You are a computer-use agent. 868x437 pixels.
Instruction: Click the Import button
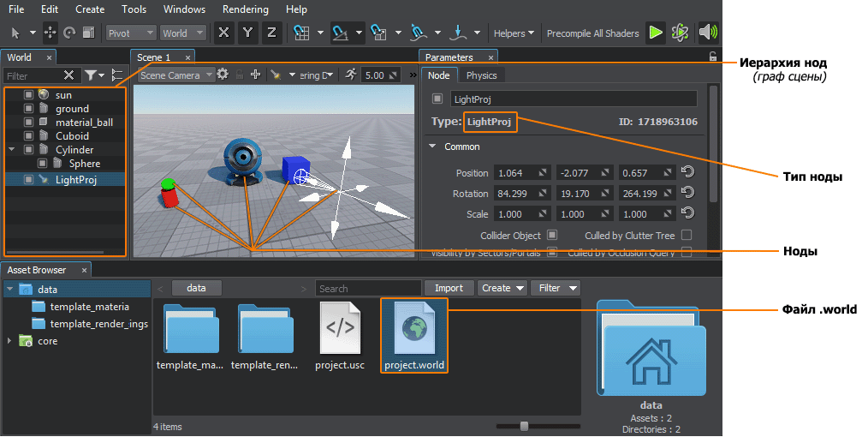coord(449,288)
